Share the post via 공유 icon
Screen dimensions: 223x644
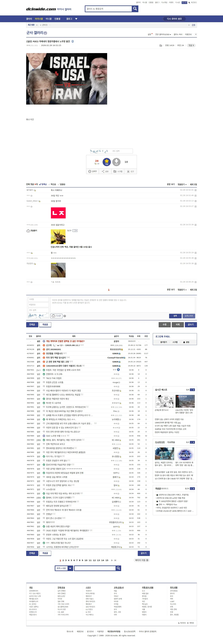(105, 171)
